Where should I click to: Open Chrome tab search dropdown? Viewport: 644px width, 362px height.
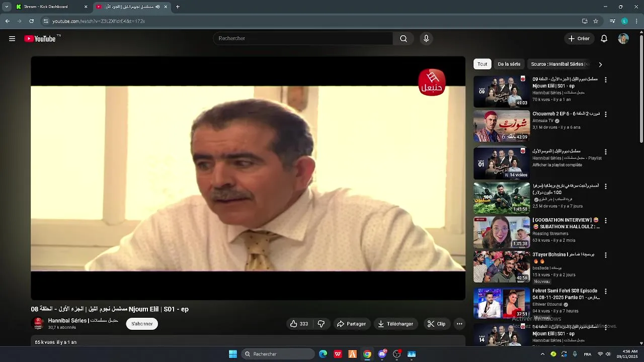click(7, 7)
